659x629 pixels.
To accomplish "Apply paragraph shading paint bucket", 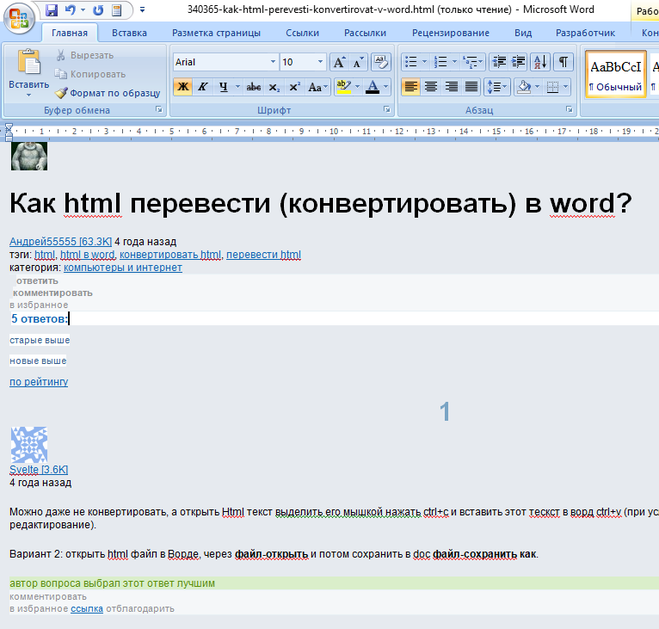I will click(x=524, y=87).
